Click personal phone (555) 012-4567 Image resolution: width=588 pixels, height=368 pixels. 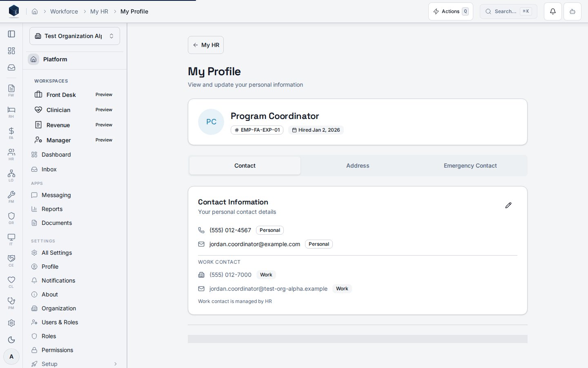tap(230, 230)
